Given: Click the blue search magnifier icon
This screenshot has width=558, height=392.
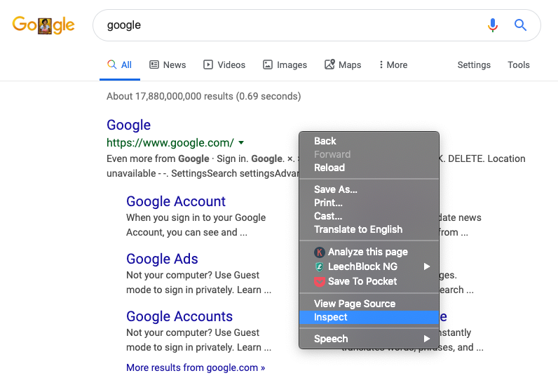Looking at the screenshot, I should coord(520,25).
